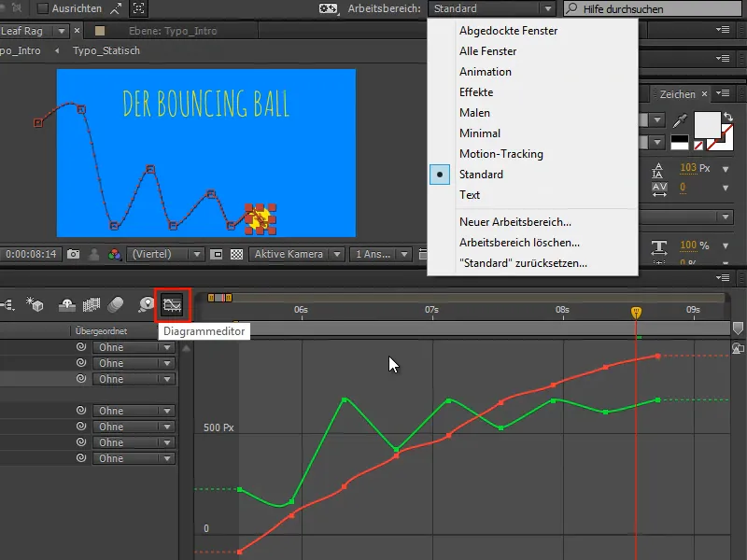Screen dimensions: 747x560
Task: Click the Hilfe durchsuchen search field
Action: tap(654, 8)
